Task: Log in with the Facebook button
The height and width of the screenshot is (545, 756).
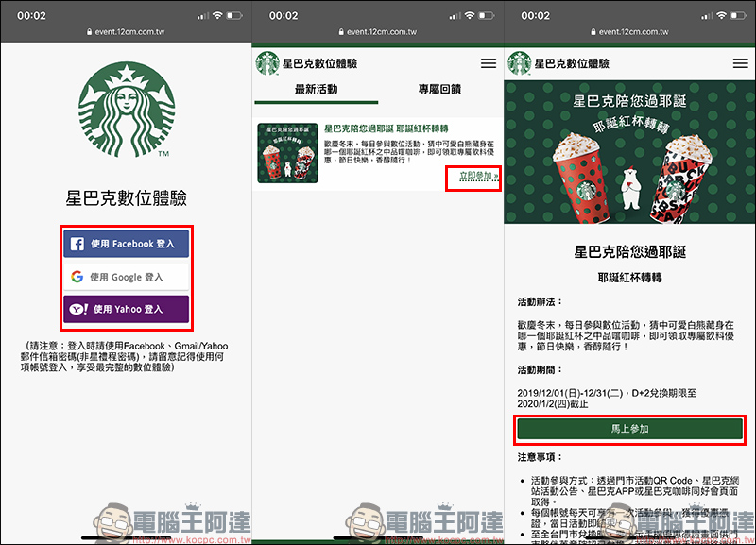Action: [126, 244]
